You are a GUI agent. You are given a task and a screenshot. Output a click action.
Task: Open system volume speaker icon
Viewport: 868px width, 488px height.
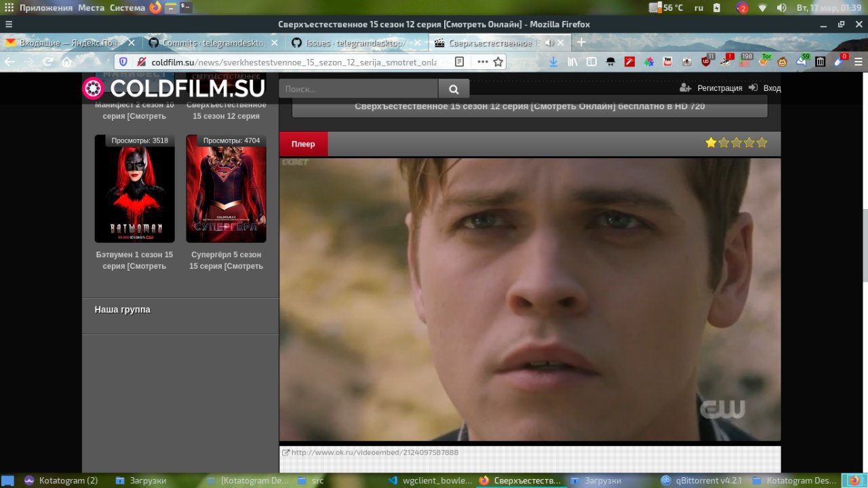point(781,7)
